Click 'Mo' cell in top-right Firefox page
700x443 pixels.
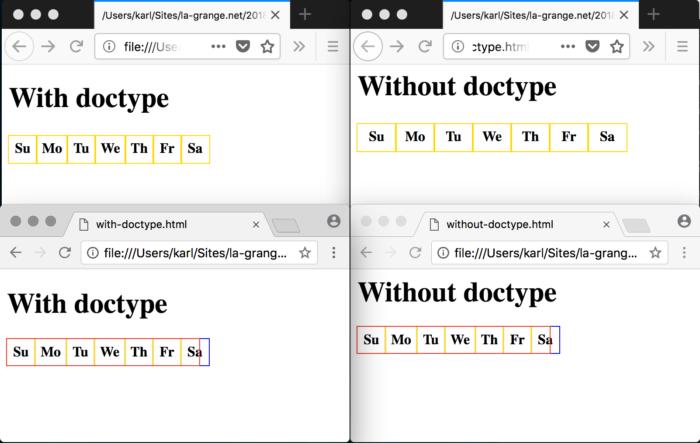(415, 137)
